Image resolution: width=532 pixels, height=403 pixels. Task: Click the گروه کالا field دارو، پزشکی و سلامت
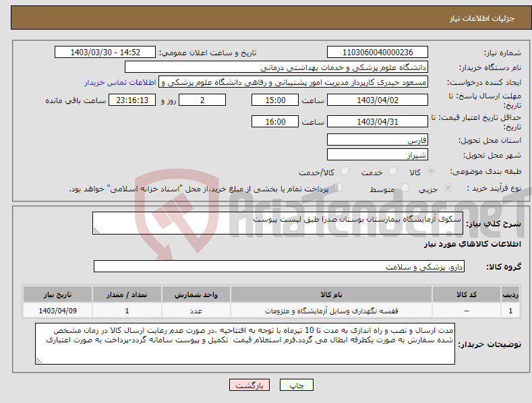279,266
